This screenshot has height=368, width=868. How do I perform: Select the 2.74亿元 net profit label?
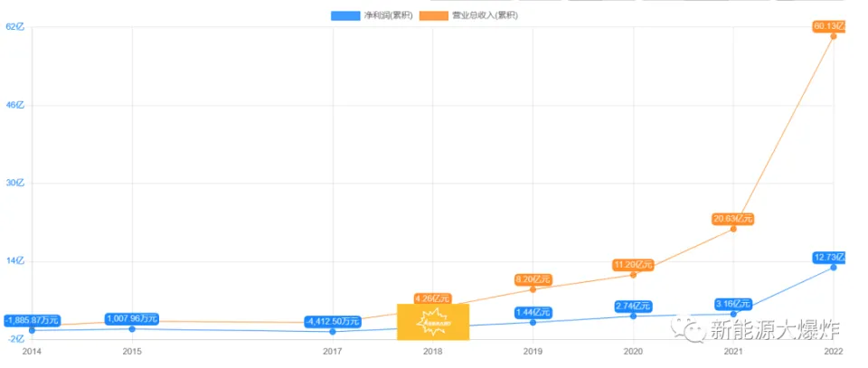[x=633, y=307]
